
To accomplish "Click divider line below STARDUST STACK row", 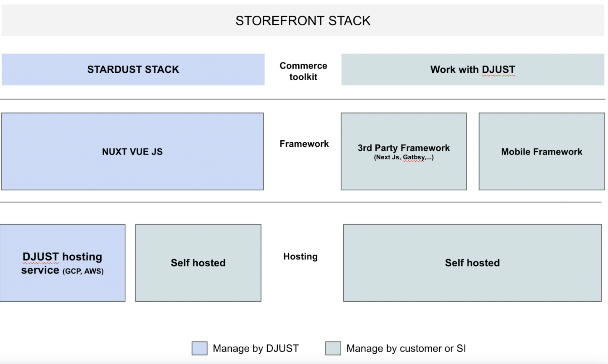I will point(303,99).
